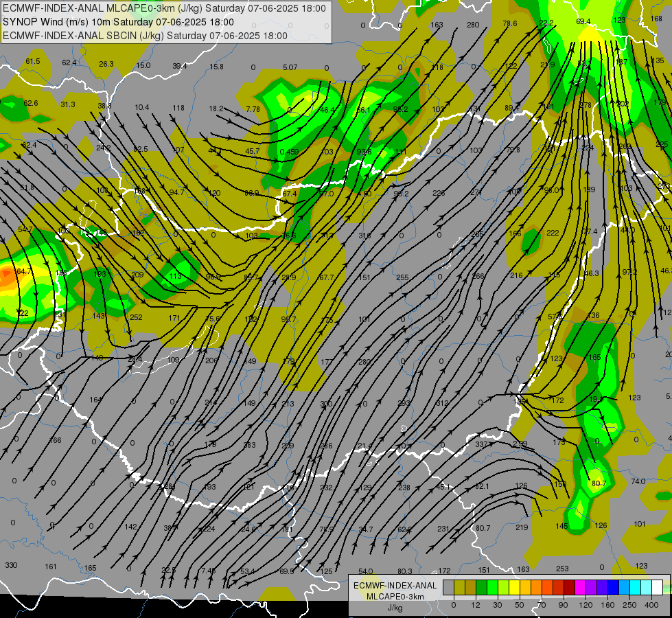Click the map value 74.0
The width and height of the screenshot is (672, 618).
[638, 481]
